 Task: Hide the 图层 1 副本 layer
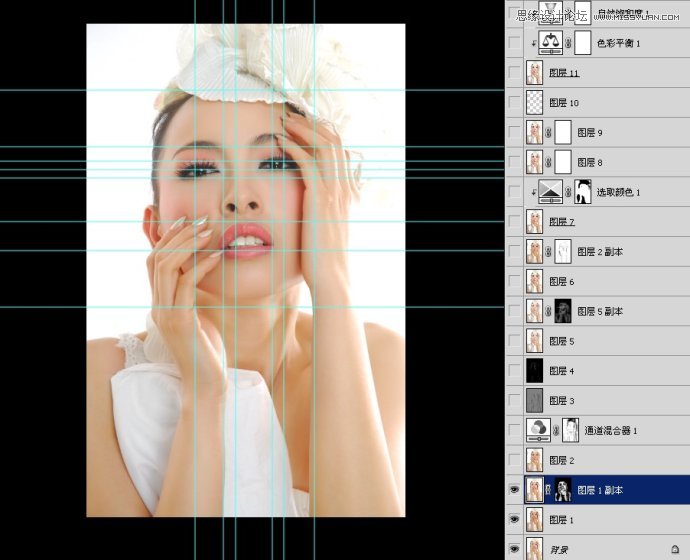pos(514,490)
